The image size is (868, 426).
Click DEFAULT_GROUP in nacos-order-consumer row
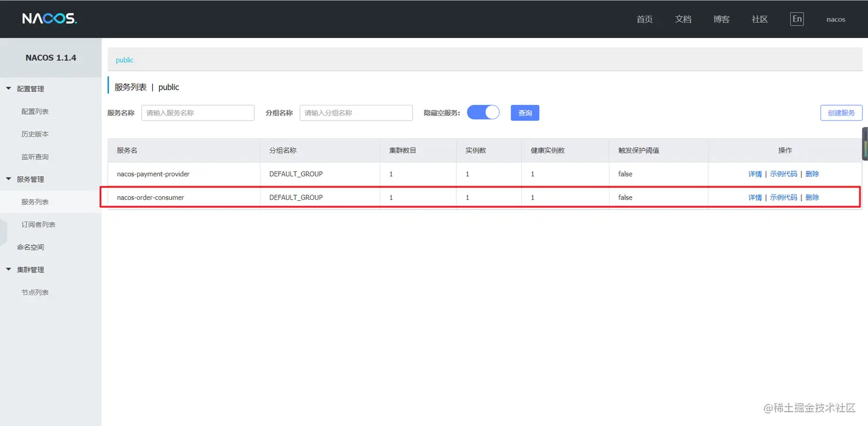(x=296, y=197)
